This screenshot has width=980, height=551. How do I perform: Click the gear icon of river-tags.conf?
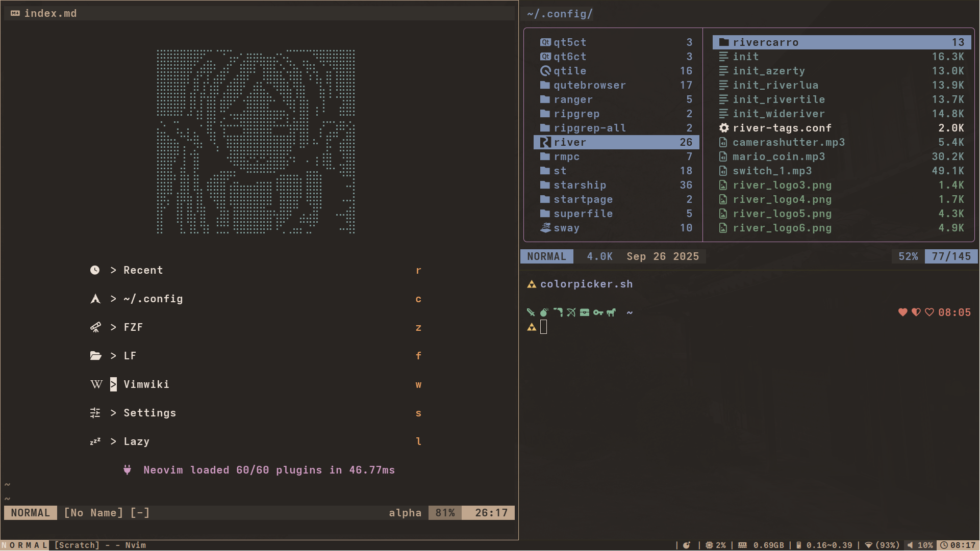point(724,128)
